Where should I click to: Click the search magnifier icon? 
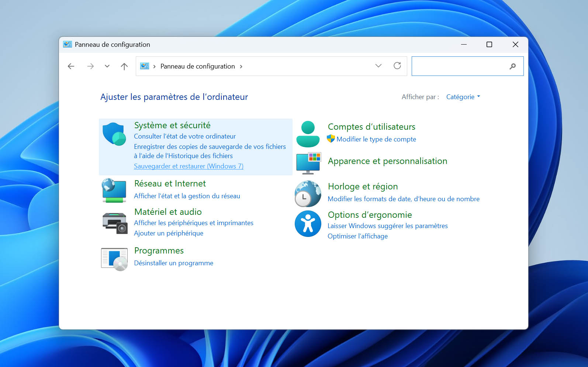point(513,66)
